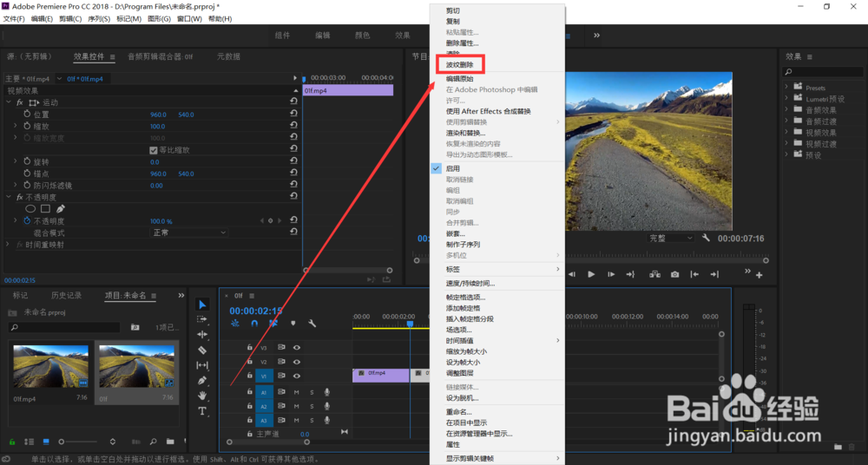Play the program monitor
Image resolution: width=868 pixels, height=465 pixels.
(590, 274)
